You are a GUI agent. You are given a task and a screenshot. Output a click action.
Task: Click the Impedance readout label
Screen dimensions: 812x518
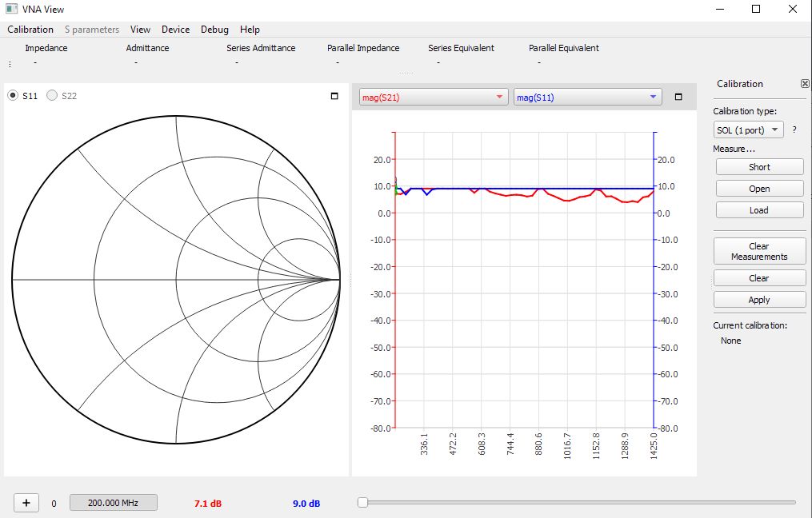coord(46,48)
